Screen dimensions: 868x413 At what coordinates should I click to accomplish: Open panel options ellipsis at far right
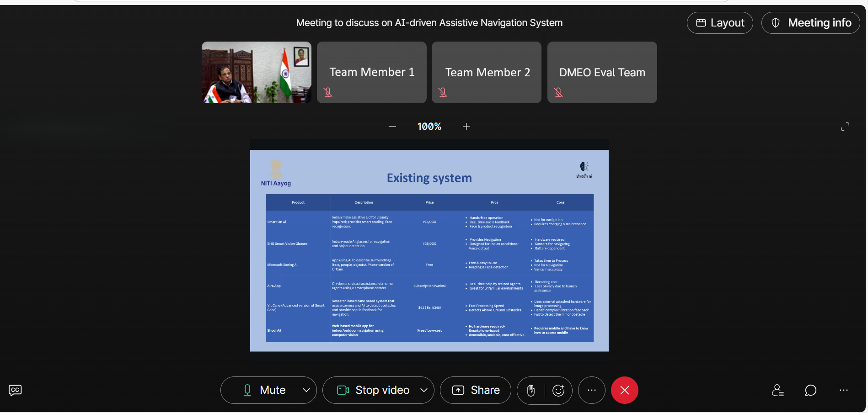tap(844, 390)
